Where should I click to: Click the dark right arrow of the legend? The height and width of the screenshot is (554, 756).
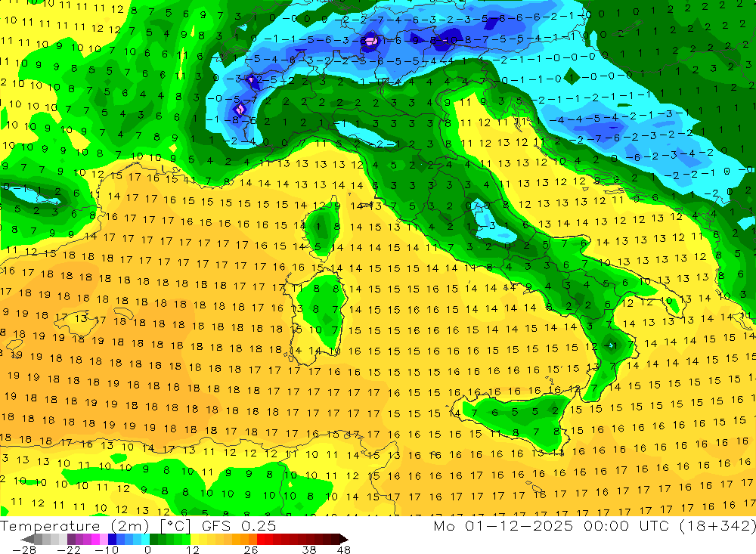(x=344, y=539)
